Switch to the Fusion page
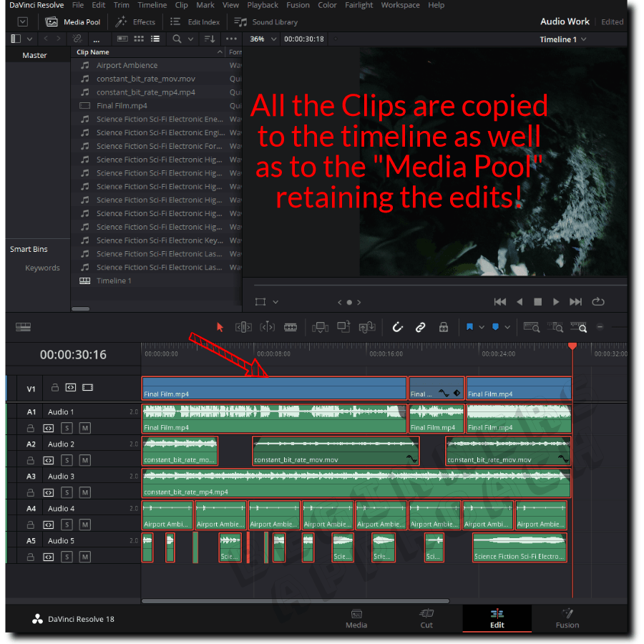Screen dimensions: 644x644 tap(567, 619)
